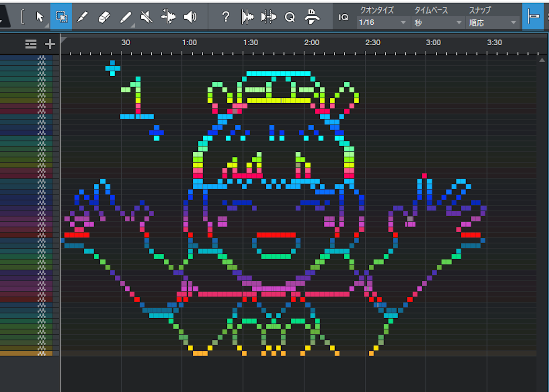
Task: Select the Split knife tool
Action: coord(82,17)
